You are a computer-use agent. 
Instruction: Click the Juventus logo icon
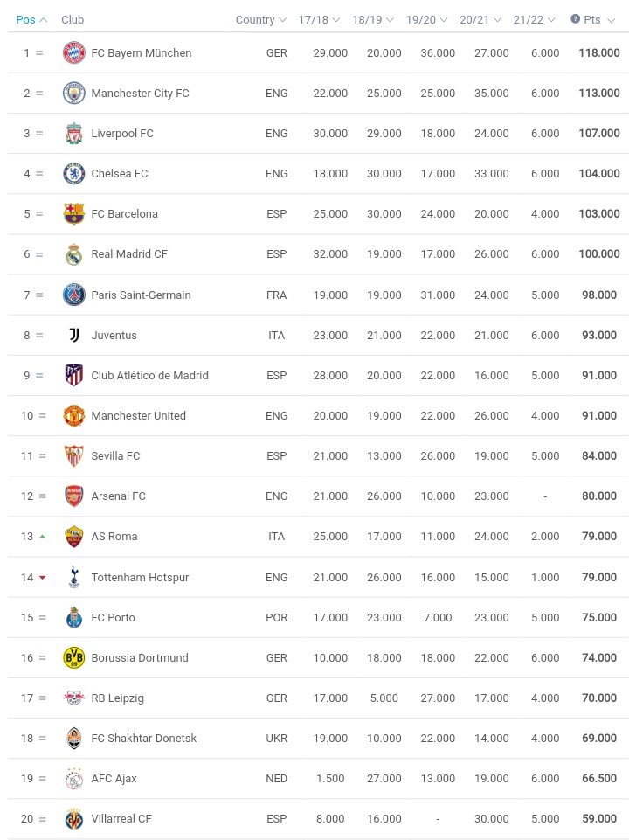[x=74, y=335]
